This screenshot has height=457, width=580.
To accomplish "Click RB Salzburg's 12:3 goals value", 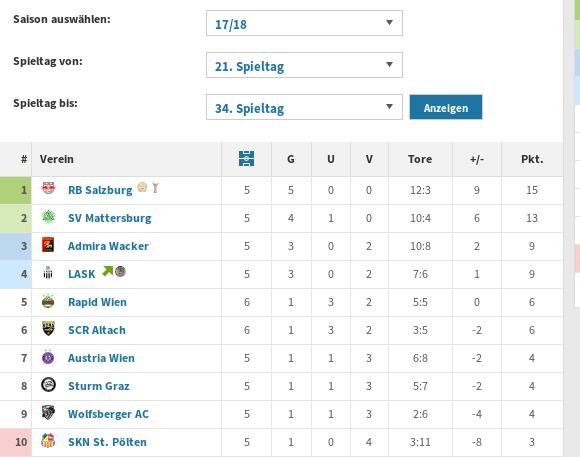I will pos(420,190).
